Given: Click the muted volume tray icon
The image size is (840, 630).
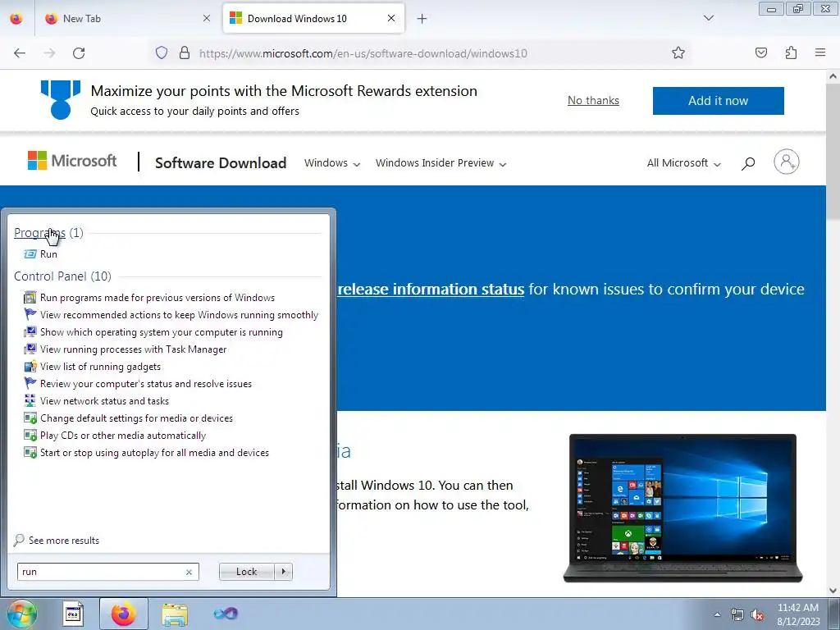Looking at the screenshot, I should click(x=757, y=614).
